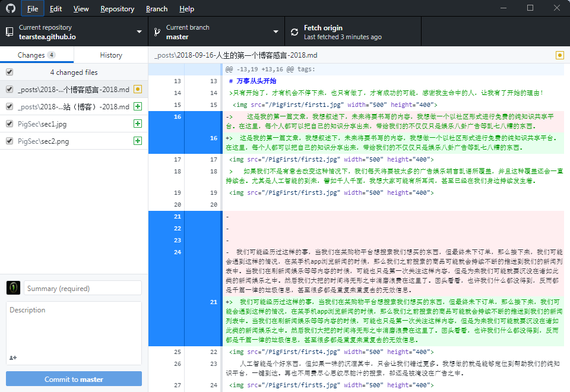Toggle the all changed files checkbox
Image resolution: width=570 pixels, height=392 pixels.
(x=10, y=72)
